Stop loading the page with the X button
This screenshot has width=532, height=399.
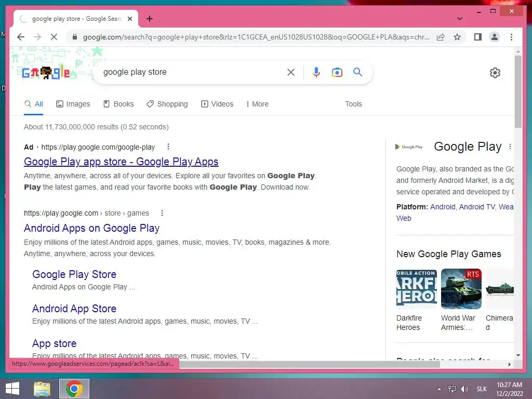[x=54, y=37]
